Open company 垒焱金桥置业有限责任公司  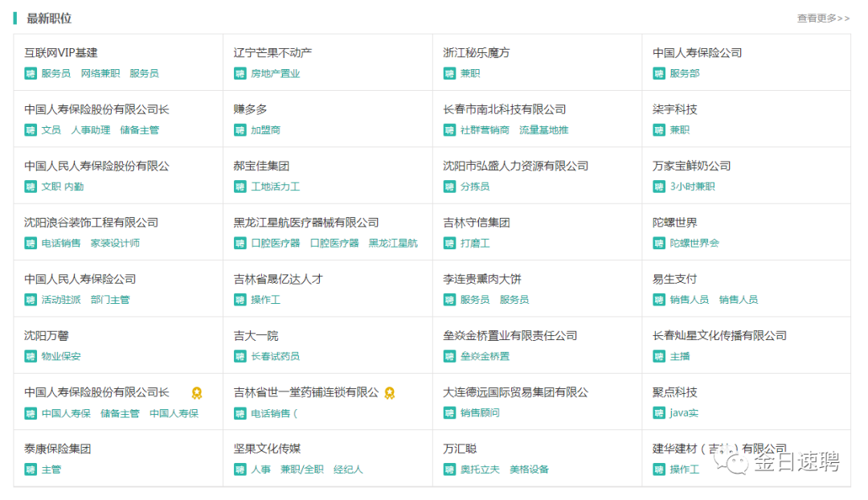pos(510,335)
